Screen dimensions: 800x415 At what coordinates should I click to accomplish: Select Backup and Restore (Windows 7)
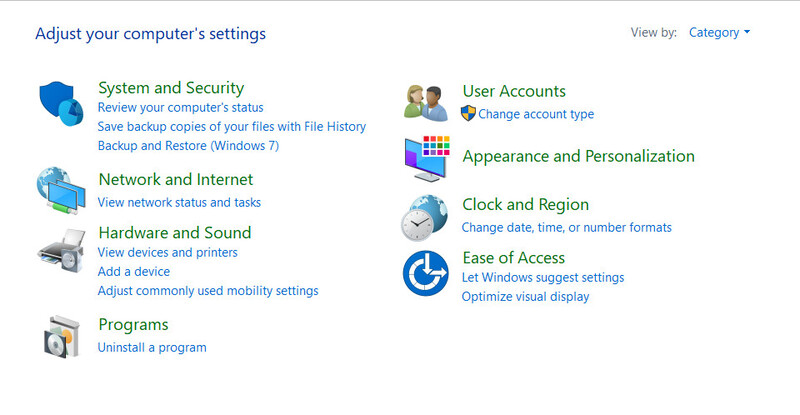[188, 145]
